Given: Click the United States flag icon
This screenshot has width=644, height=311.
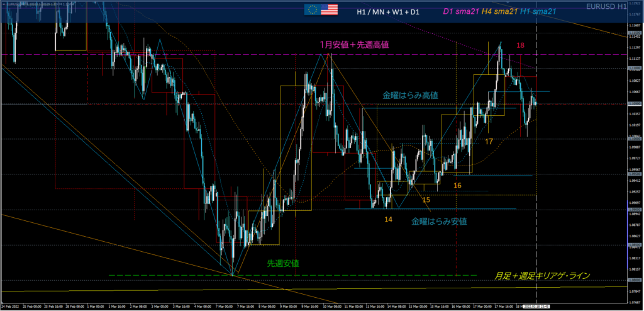Looking at the screenshot, I should [x=329, y=9].
